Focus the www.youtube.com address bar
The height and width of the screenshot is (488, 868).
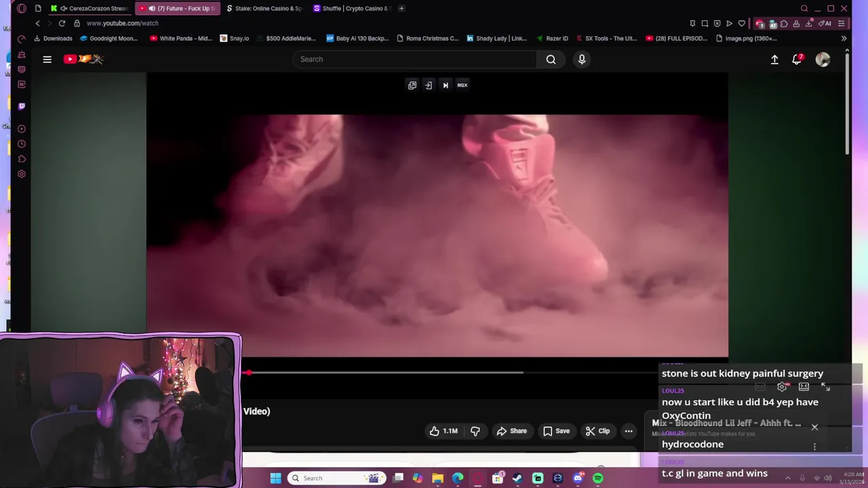point(123,23)
